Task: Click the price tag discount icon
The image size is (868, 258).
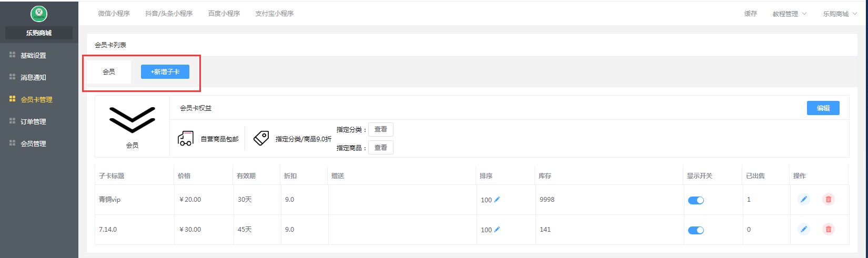Action: tap(261, 138)
